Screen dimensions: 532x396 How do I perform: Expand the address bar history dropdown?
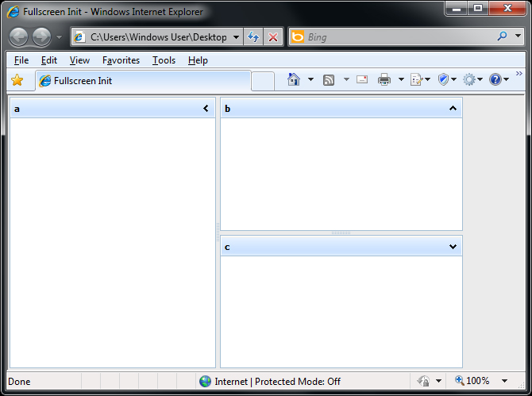coord(236,37)
